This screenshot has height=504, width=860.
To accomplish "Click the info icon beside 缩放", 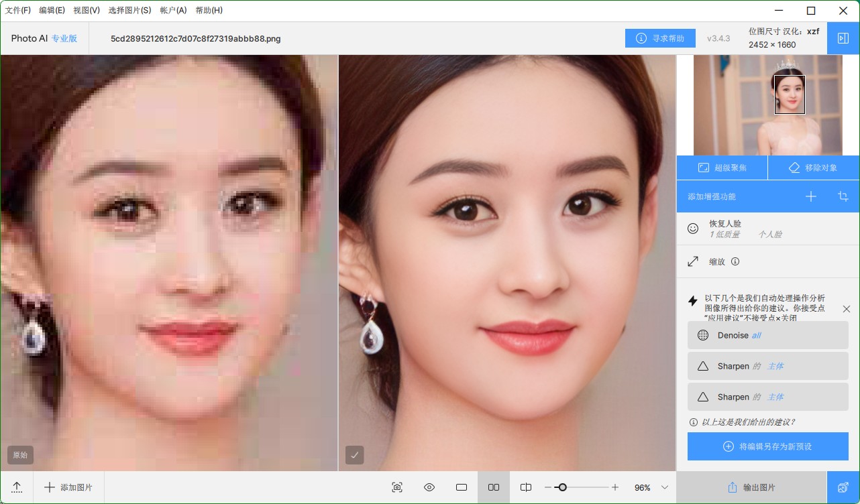I will point(735,261).
